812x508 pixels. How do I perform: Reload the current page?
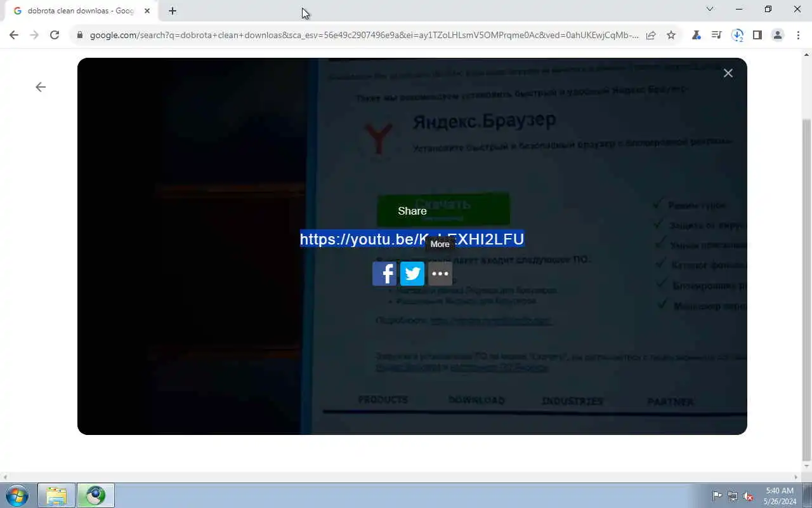click(55, 35)
